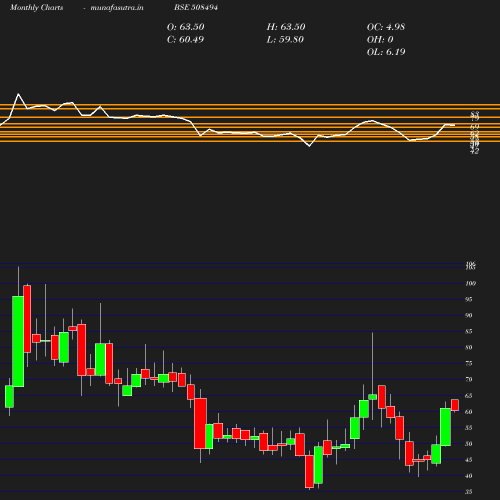Click the 'O: 63.50' open value
This screenshot has height=500, width=500.
(x=186, y=27)
